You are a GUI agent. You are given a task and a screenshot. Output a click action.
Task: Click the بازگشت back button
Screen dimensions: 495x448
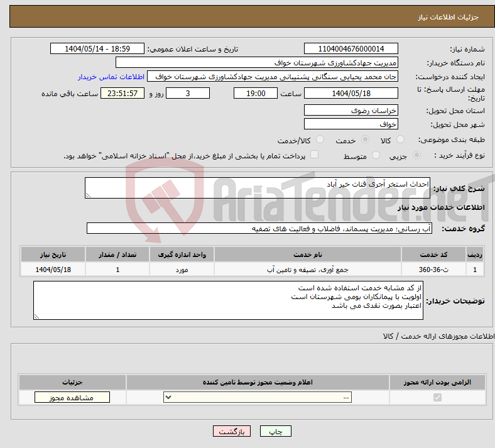232,431
